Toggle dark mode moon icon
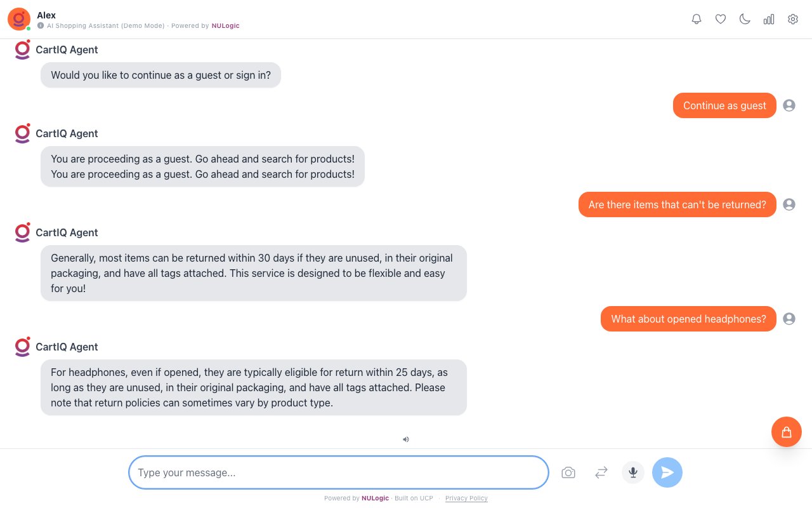Screen dimensions: 812x508 point(745,19)
